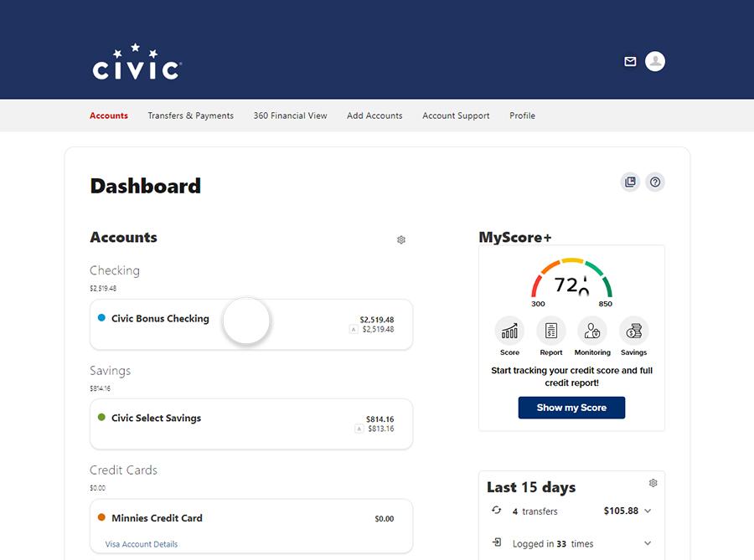Expand the Logged in 33 times chevron

(648, 543)
